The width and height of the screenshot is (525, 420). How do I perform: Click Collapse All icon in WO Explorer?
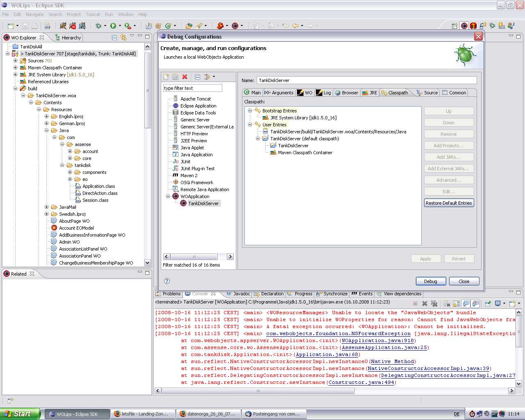[114, 37]
